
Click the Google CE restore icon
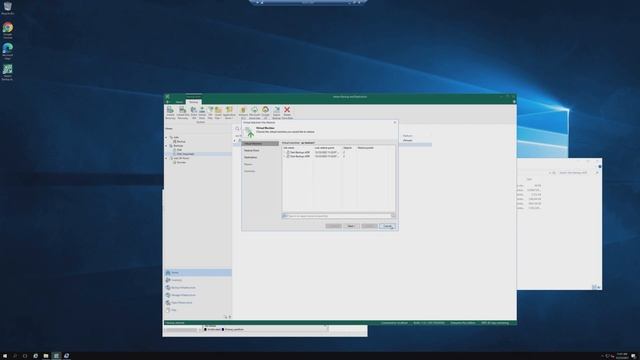point(265,112)
